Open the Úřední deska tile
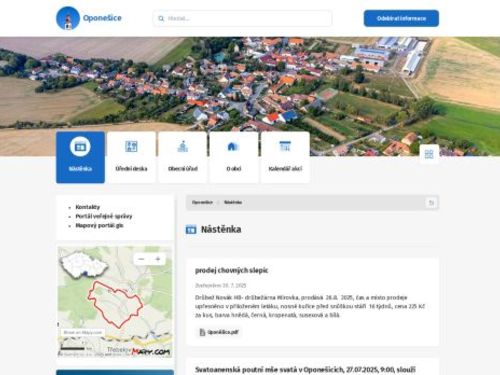This screenshot has height=375, width=500. point(131,157)
